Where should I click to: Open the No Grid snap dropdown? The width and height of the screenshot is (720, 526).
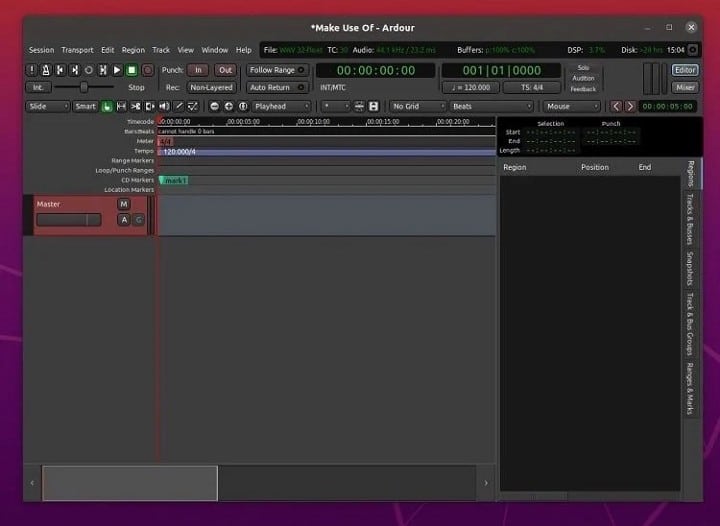[x=416, y=106]
